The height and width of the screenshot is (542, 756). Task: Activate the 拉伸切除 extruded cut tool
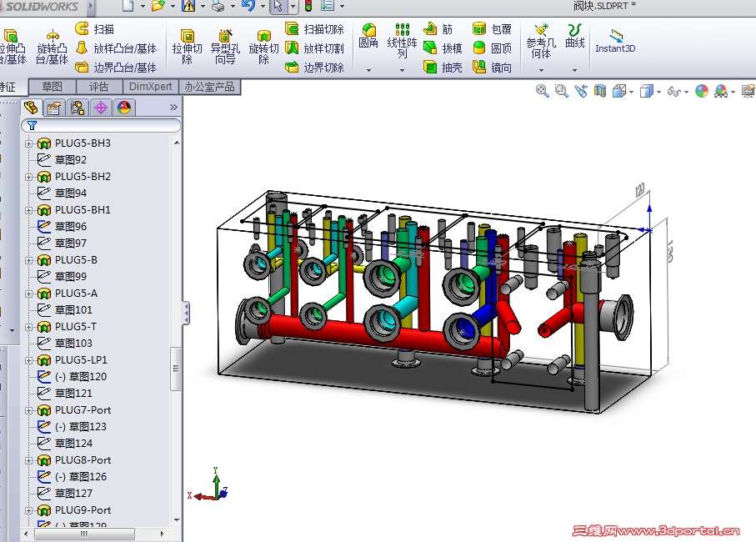pos(187,48)
